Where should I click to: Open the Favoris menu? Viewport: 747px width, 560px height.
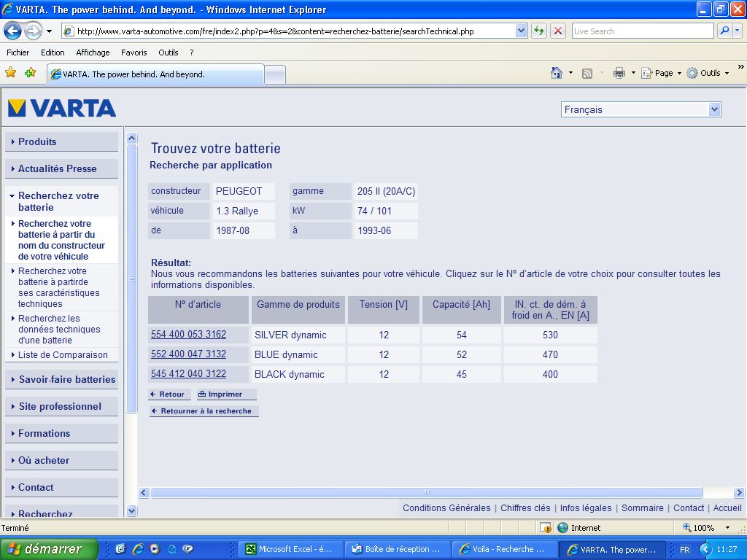[133, 52]
